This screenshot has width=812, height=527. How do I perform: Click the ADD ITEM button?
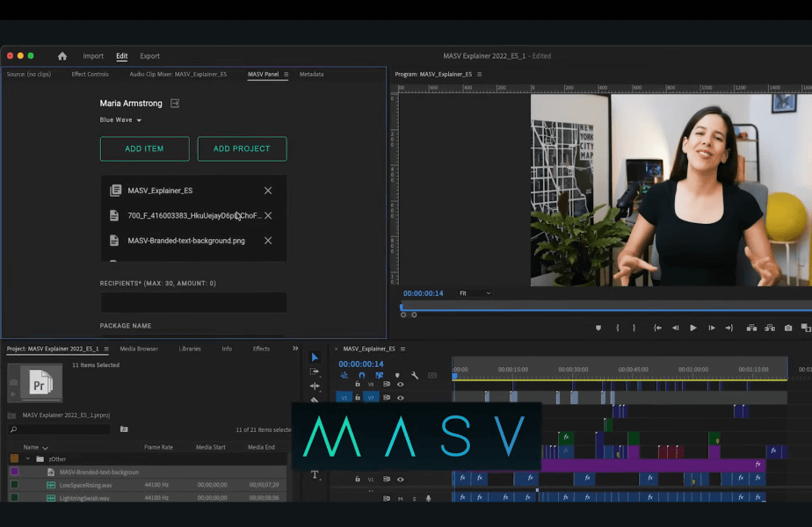point(144,148)
